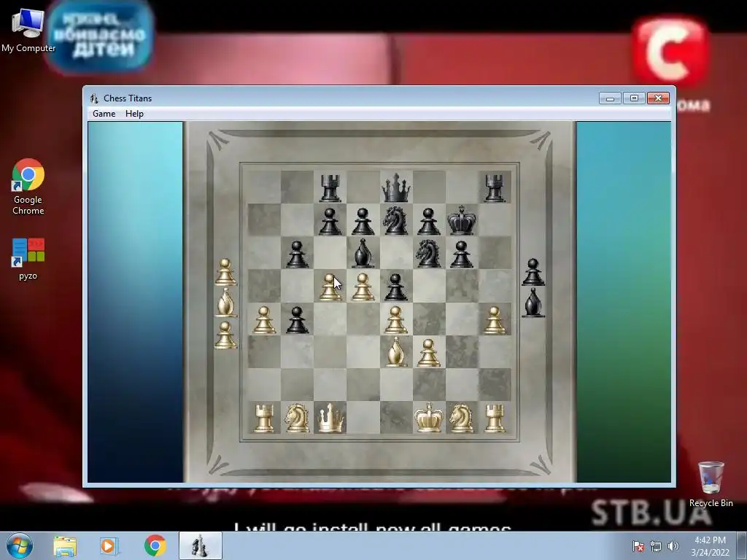Select the white queen on the back rank

coord(330,418)
